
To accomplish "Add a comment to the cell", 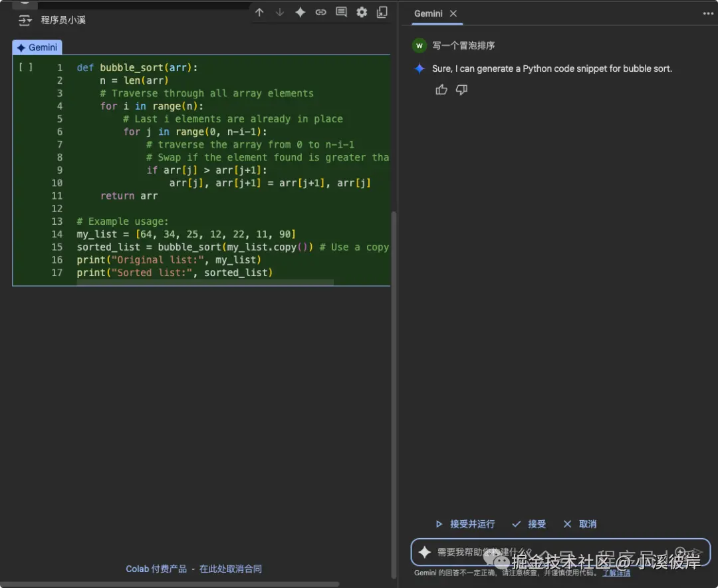I will click(341, 12).
